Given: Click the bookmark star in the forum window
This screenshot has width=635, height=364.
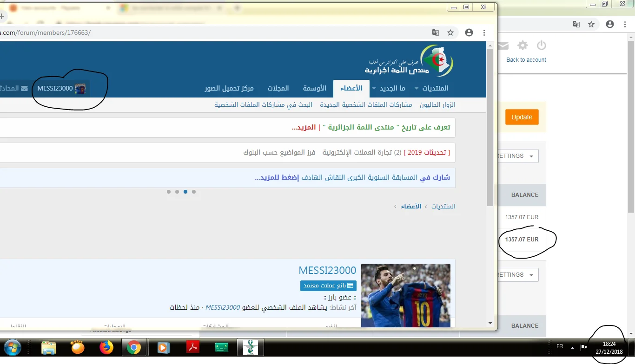Looking at the screenshot, I should click(450, 32).
